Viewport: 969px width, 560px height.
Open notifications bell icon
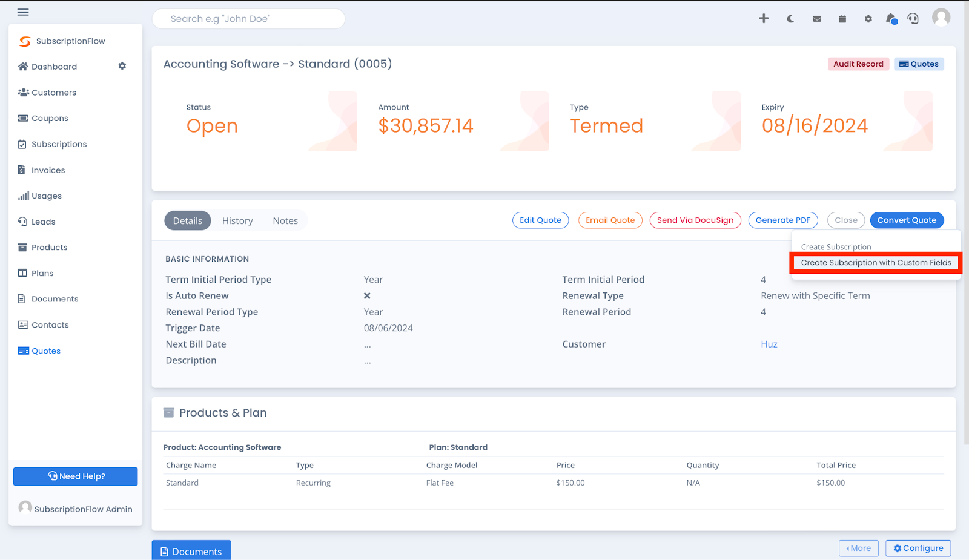891,19
